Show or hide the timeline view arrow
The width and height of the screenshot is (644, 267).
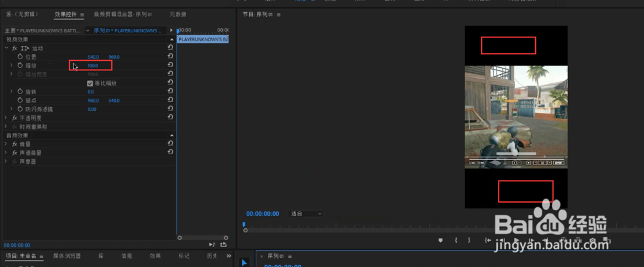click(172, 30)
